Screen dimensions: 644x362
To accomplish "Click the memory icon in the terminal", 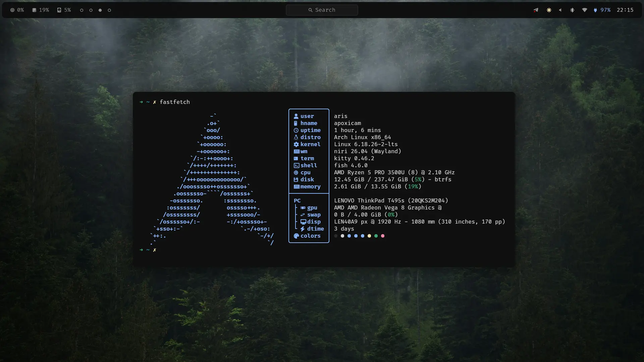I will [x=297, y=187].
